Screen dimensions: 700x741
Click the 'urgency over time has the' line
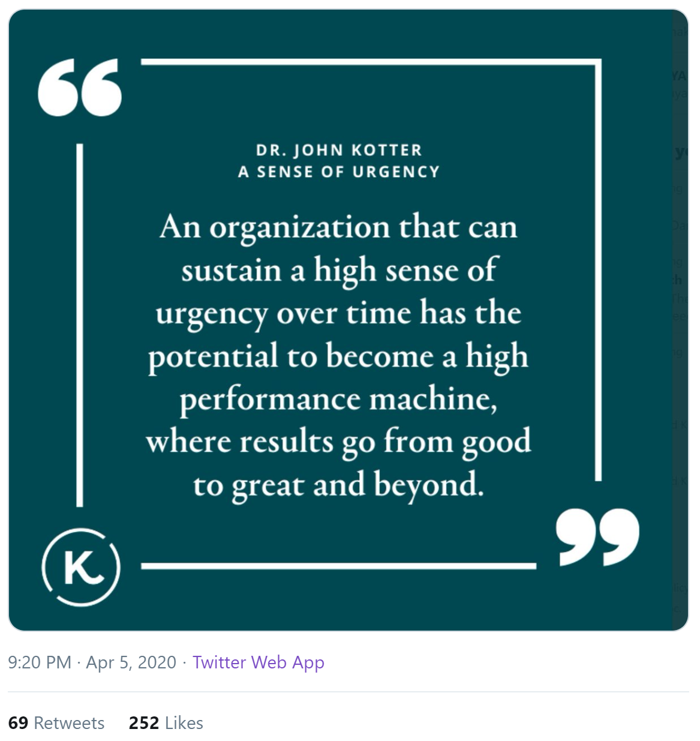tap(338, 313)
